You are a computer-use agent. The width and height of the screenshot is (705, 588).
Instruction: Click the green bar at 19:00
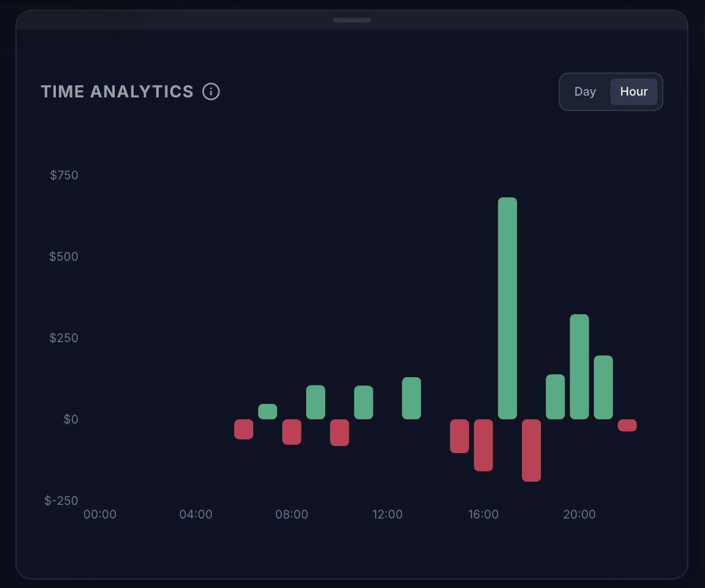(x=555, y=397)
